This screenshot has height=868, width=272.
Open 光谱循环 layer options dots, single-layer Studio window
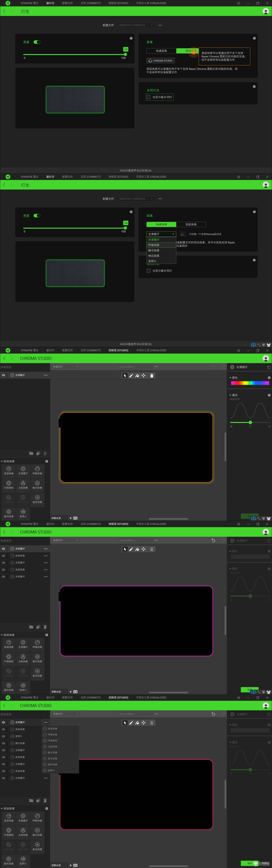(x=46, y=375)
